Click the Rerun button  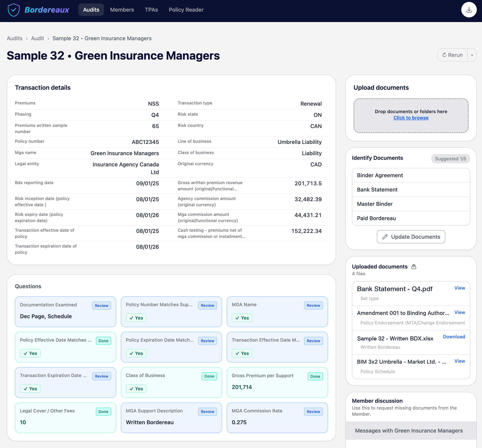(452, 55)
